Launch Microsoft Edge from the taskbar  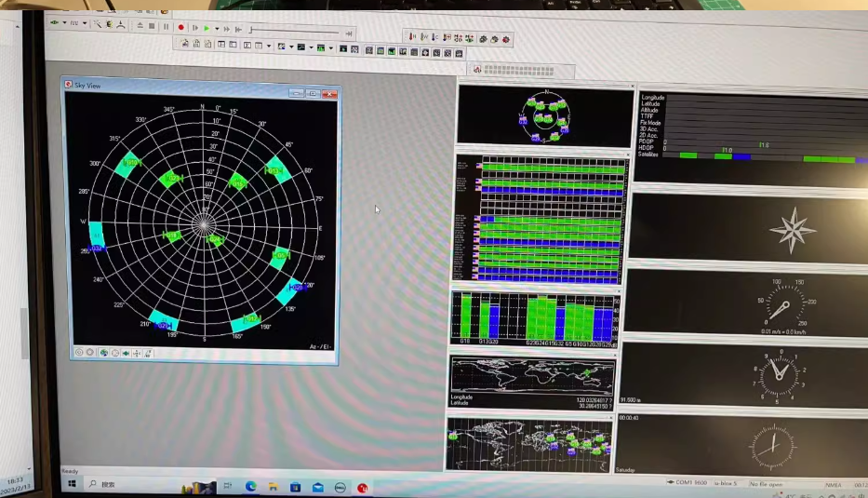251,487
